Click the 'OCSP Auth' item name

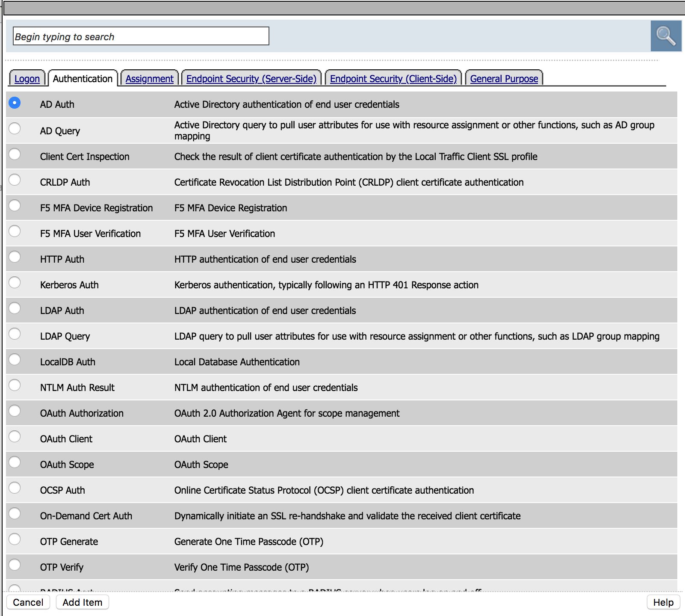(62, 490)
